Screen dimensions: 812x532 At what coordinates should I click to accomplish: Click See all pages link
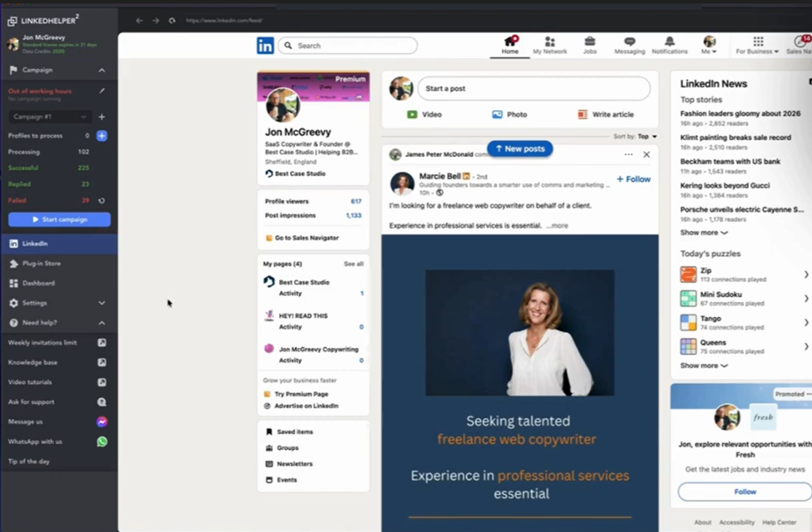[354, 264]
